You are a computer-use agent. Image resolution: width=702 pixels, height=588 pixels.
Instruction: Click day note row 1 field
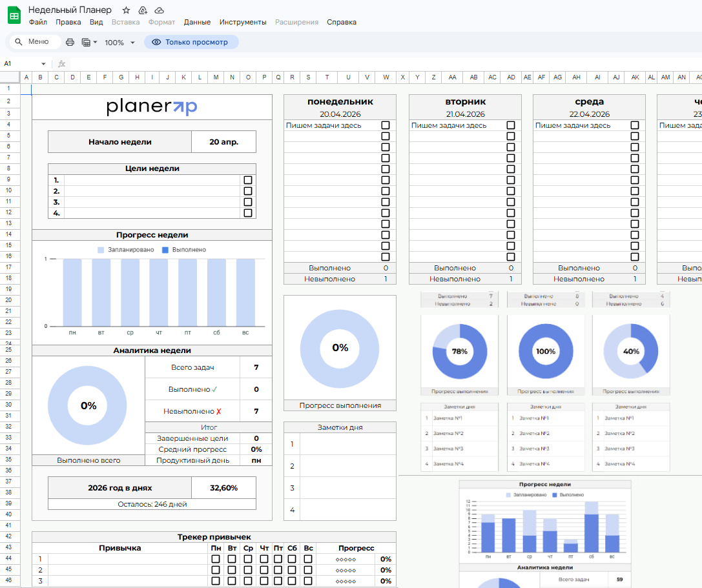(x=348, y=444)
